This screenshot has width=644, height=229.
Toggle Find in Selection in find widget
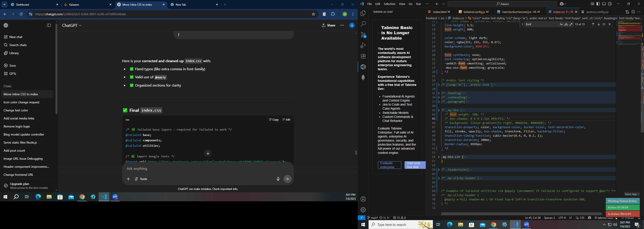604,24
